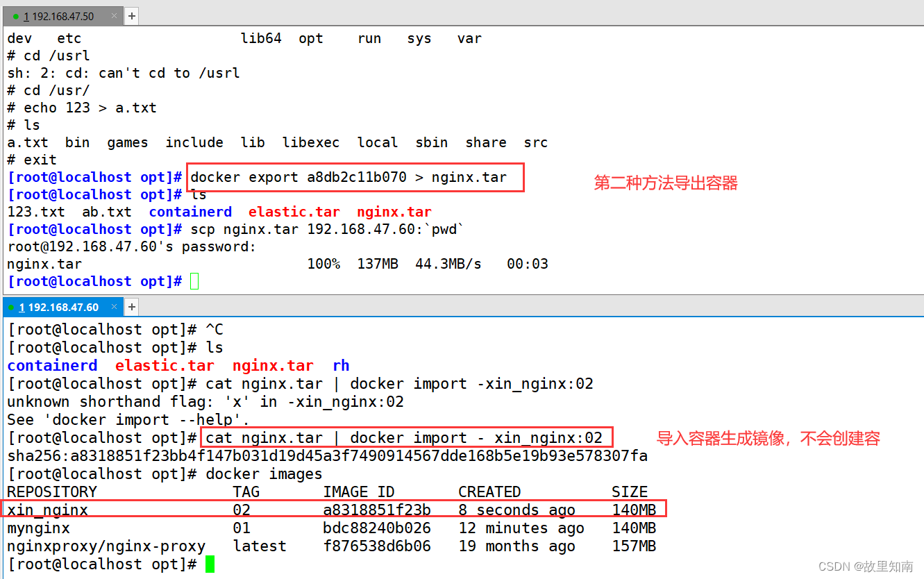Click the "# exit" line
The height and width of the screenshot is (579, 924).
[32, 160]
